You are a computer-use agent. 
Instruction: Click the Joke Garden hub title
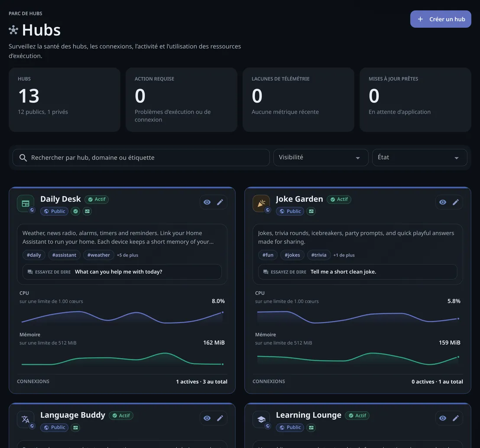click(x=299, y=199)
